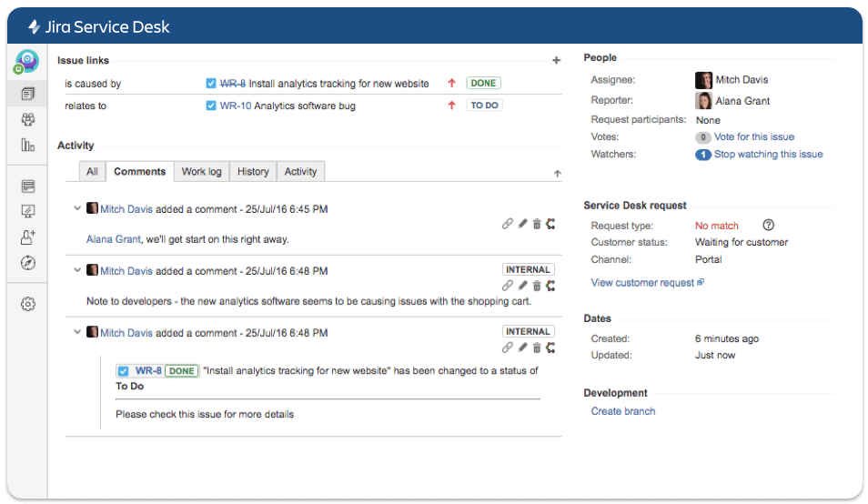Switch to the History tab

pos(253,171)
